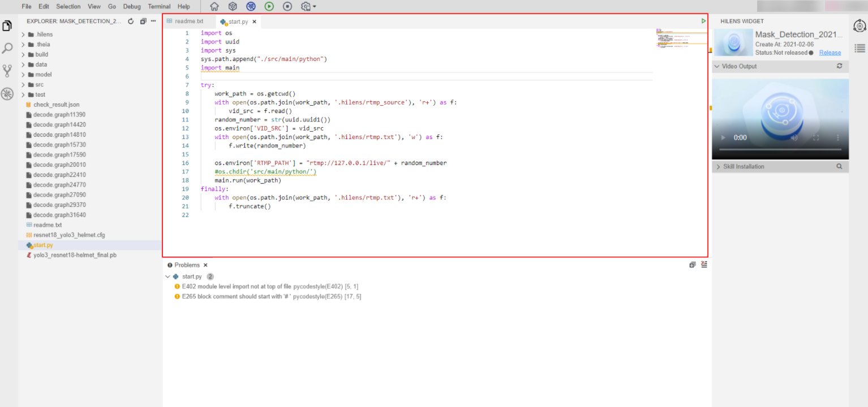The image size is (868, 407).
Task: Open video player more options menu
Action: click(837, 137)
